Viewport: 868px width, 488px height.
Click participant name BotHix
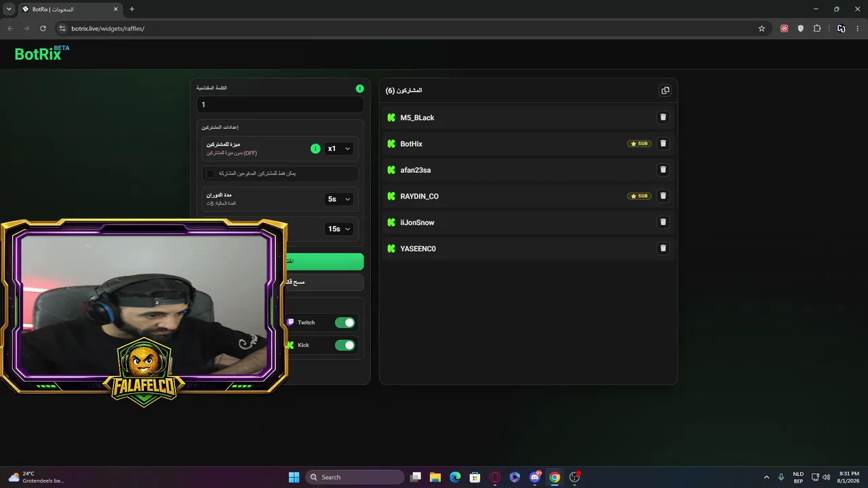[x=412, y=144]
